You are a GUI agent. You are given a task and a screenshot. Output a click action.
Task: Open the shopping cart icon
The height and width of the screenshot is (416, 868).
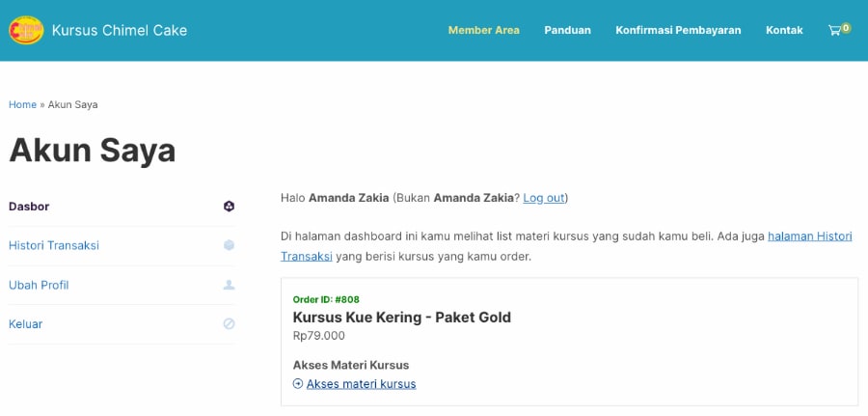click(x=834, y=31)
